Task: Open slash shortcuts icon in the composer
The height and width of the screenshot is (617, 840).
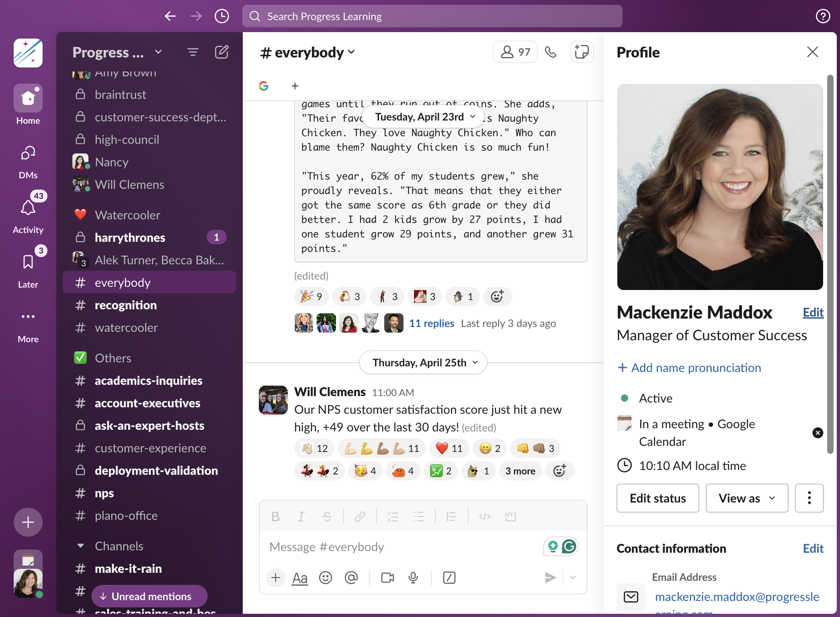Action: [449, 578]
